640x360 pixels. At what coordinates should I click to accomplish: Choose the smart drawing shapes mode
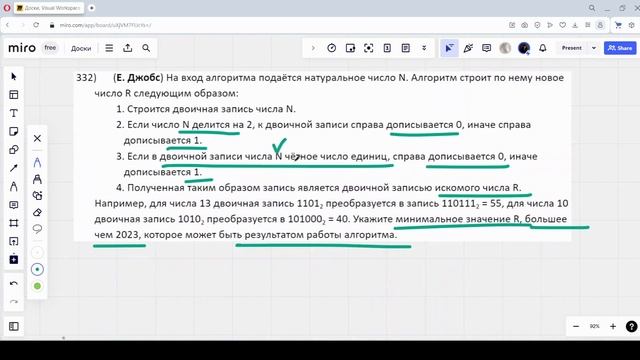pos(37,196)
